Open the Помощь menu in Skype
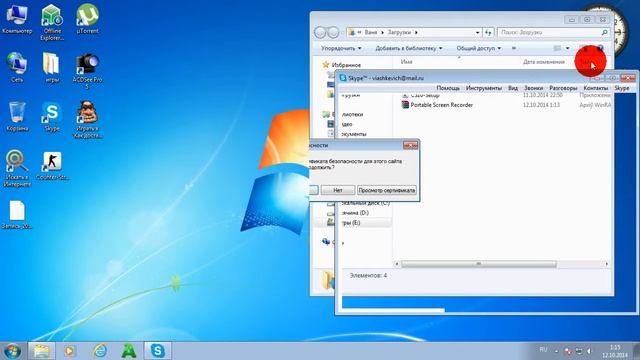This screenshot has height=360, width=640. coord(448,88)
